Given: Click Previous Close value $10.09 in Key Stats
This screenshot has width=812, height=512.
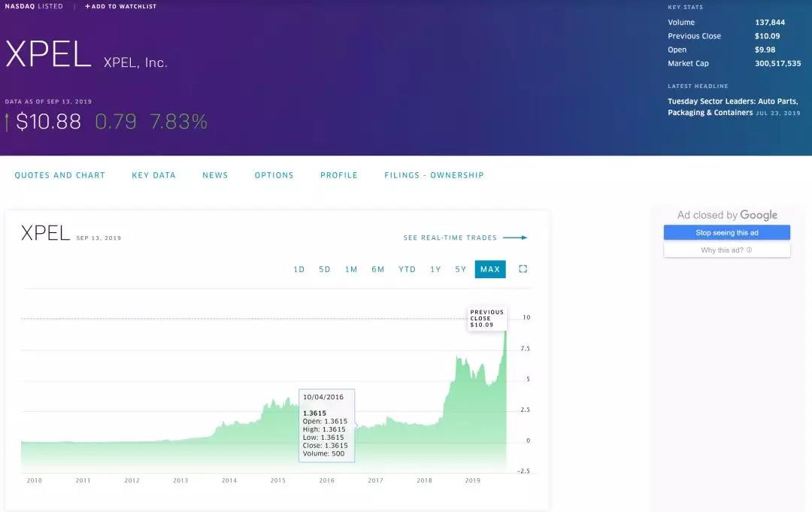Looking at the screenshot, I should point(767,36).
